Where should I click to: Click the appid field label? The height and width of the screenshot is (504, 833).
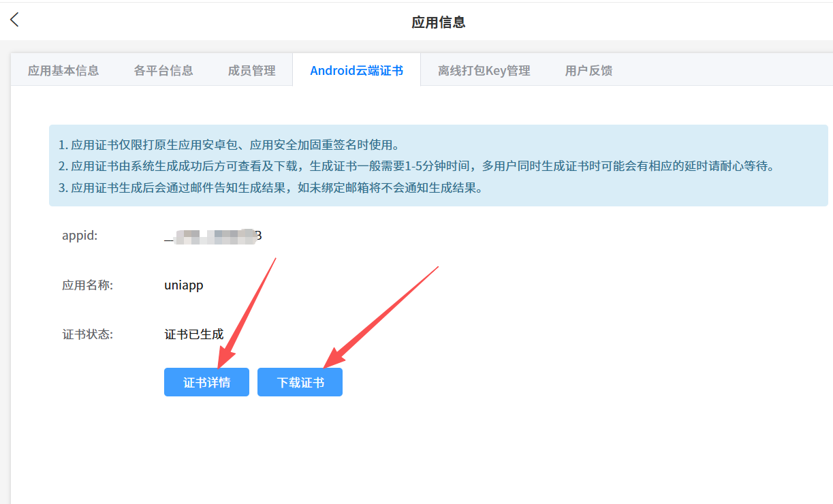point(80,236)
